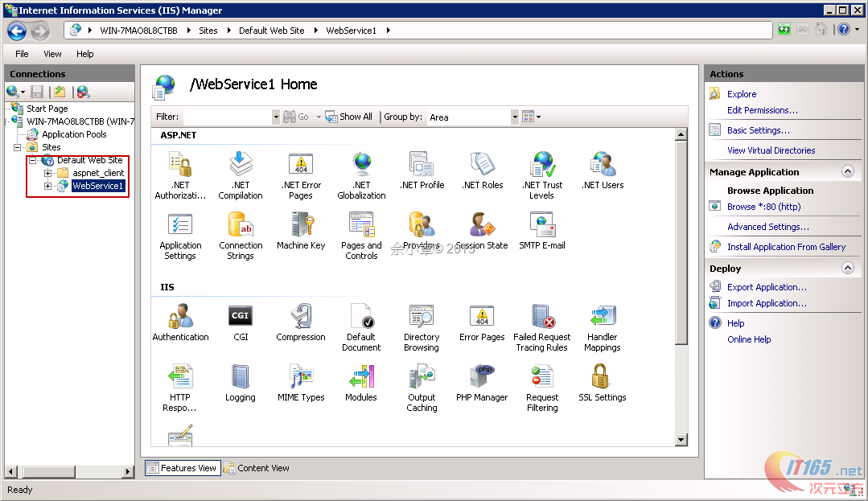This screenshot has width=868, height=501.
Task: Click the Back navigation arrow
Action: tap(17, 31)
